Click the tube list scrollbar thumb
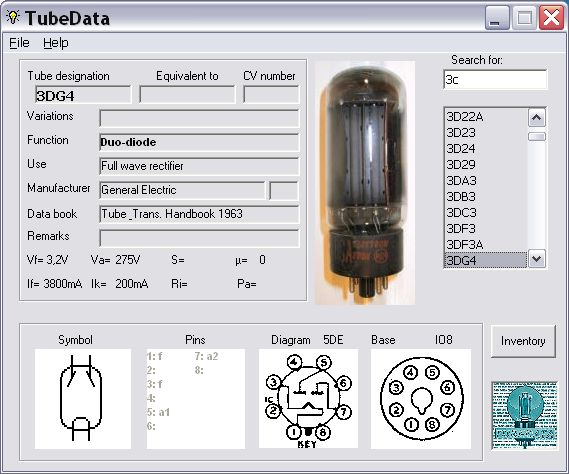The width and height of the screenshot is (569, 474). click(x=537, y=136)
